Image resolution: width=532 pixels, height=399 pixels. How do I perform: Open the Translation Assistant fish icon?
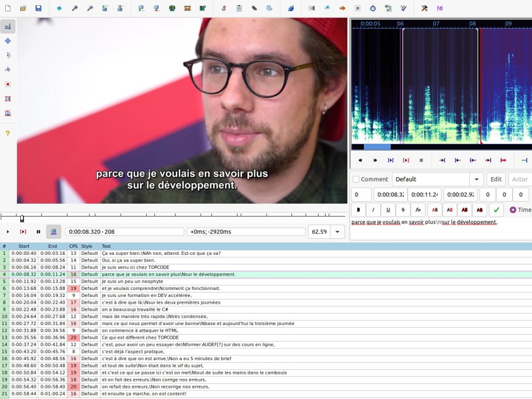[x=342, y=8]
